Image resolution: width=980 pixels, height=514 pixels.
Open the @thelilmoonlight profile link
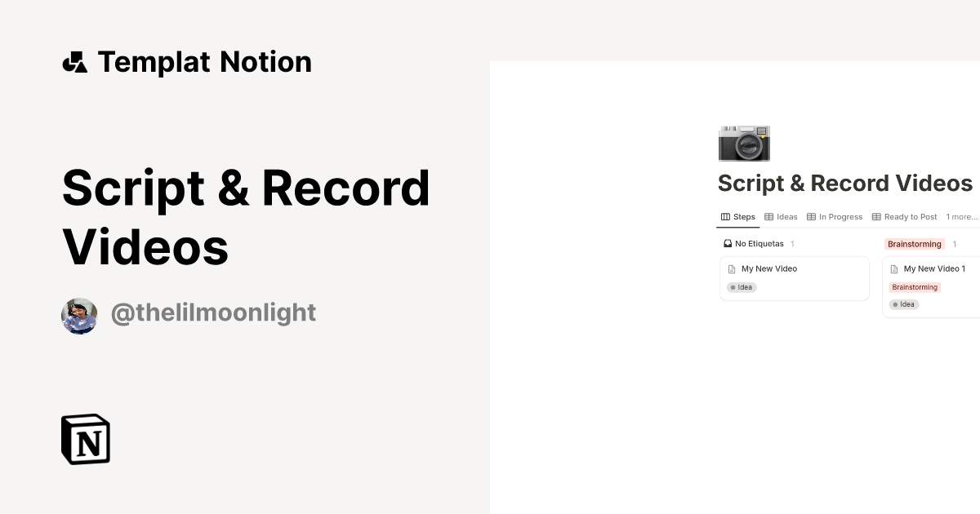click(213, 312)
